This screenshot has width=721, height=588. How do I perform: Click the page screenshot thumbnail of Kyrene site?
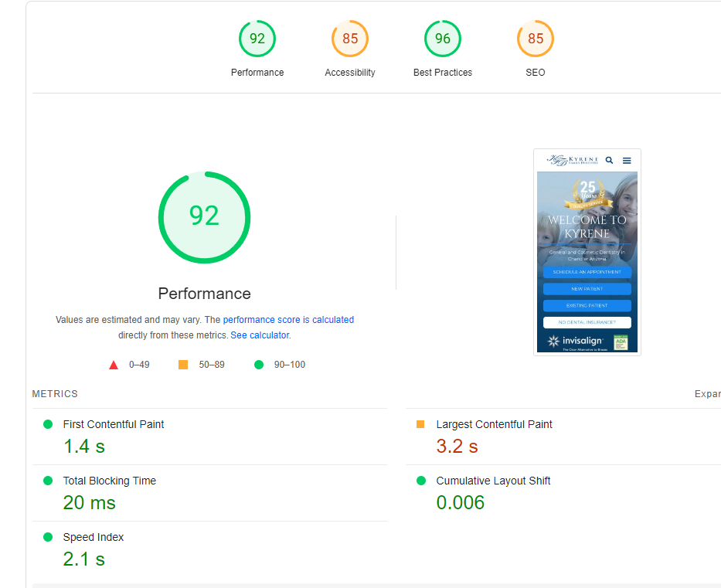coord(587,252)
